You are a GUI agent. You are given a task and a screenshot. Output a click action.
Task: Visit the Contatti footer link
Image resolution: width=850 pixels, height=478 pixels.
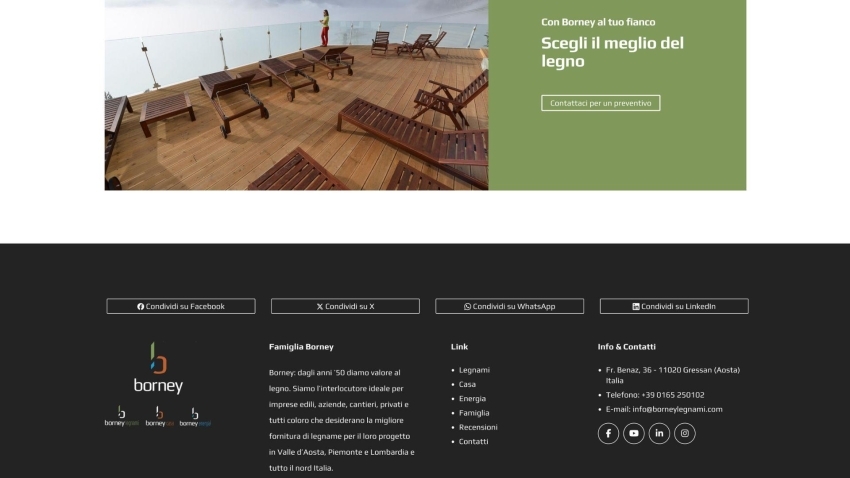474,441
